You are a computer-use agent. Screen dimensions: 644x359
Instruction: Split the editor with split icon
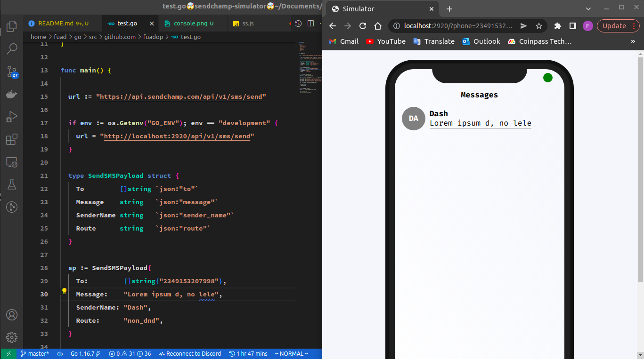tap(311, 24)
